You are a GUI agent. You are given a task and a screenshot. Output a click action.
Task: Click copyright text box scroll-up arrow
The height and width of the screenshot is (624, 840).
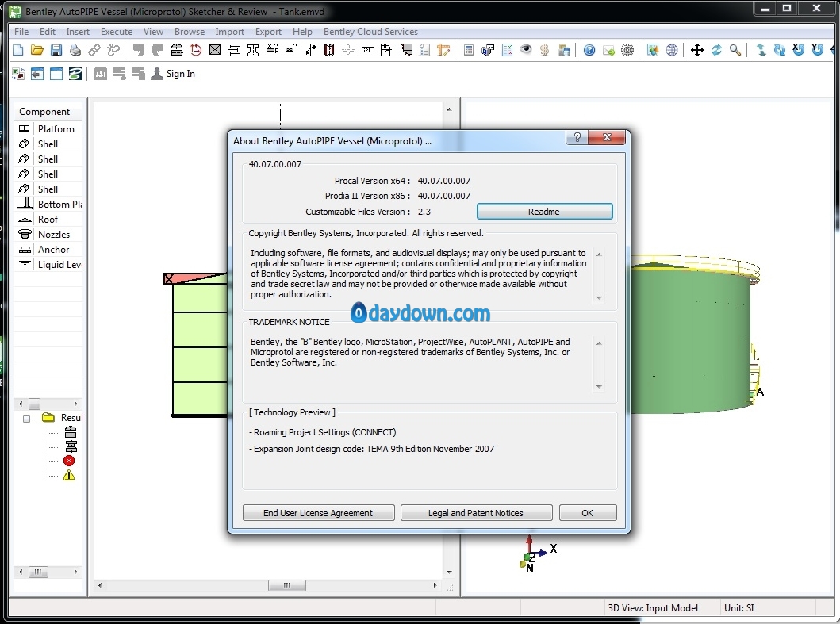(599, 255)
